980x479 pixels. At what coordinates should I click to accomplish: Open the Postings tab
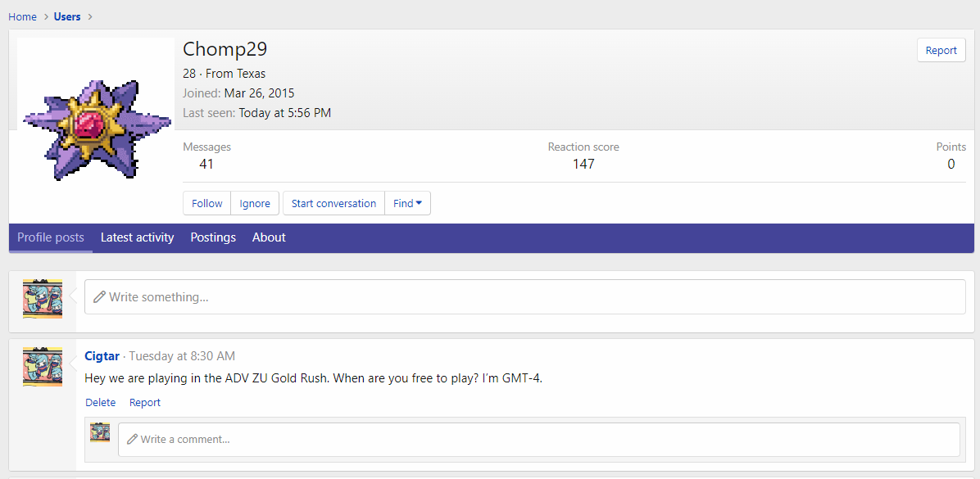click(x=213, y=237)
